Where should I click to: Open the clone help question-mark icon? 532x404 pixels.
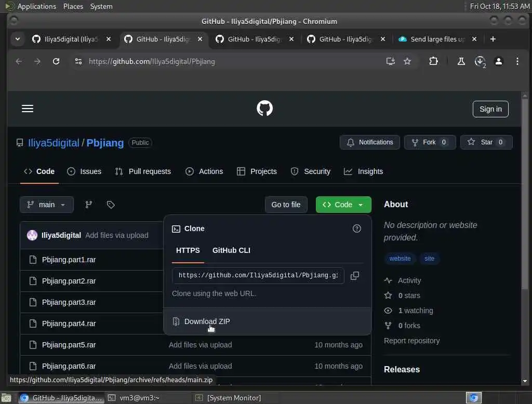356,228
